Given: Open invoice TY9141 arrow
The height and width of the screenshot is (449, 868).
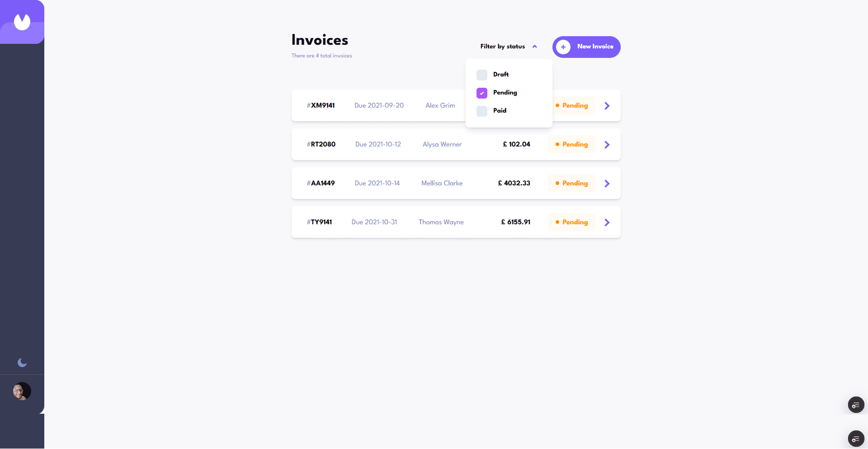Looking at the screenshot, I should point(607,222).
